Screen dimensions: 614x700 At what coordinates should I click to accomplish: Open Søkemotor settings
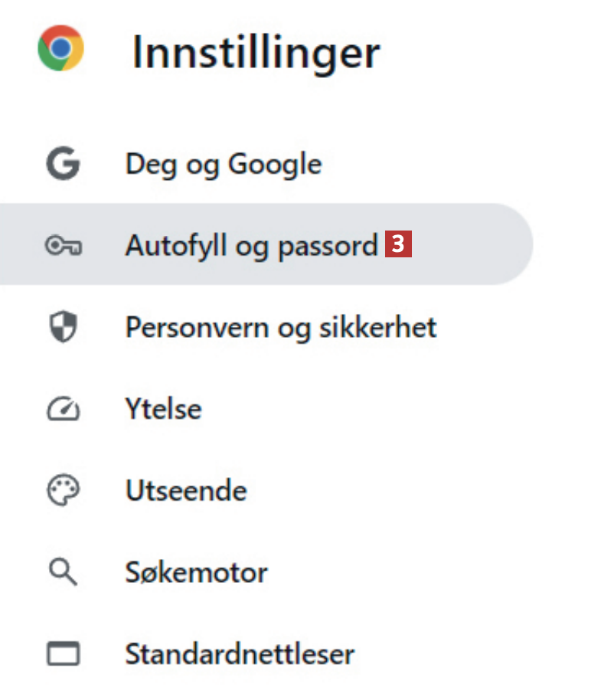point(196,572)
